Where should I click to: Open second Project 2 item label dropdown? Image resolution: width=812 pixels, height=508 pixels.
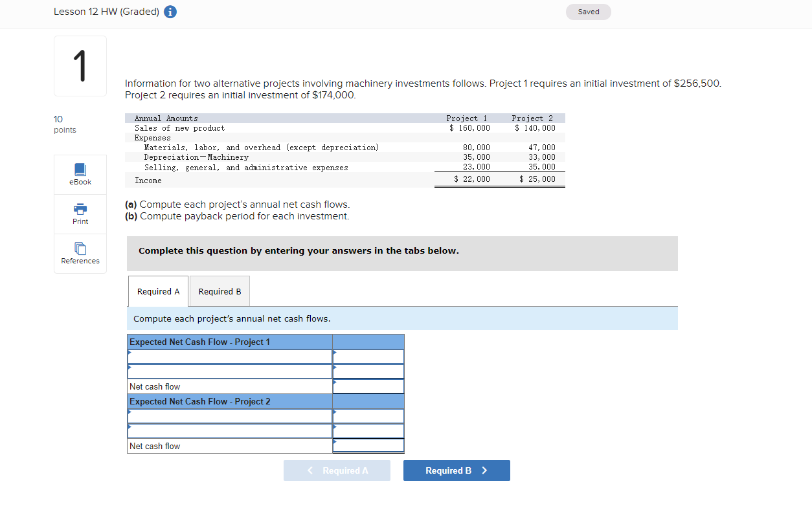(230, 431)
